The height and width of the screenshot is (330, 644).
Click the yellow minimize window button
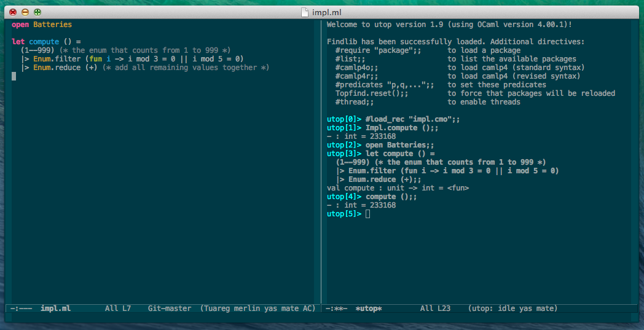pos(25,12)
